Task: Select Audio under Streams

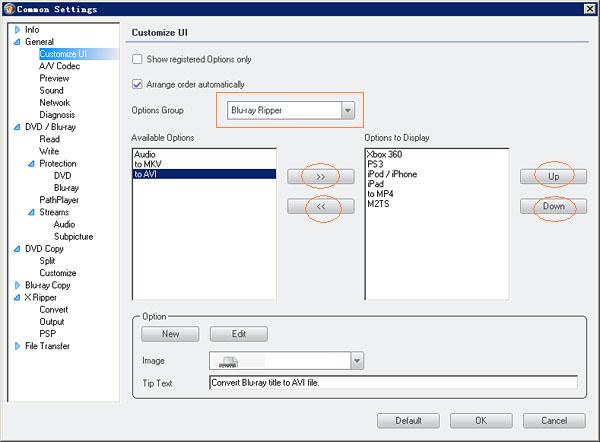Action: [x=64, y=224]
